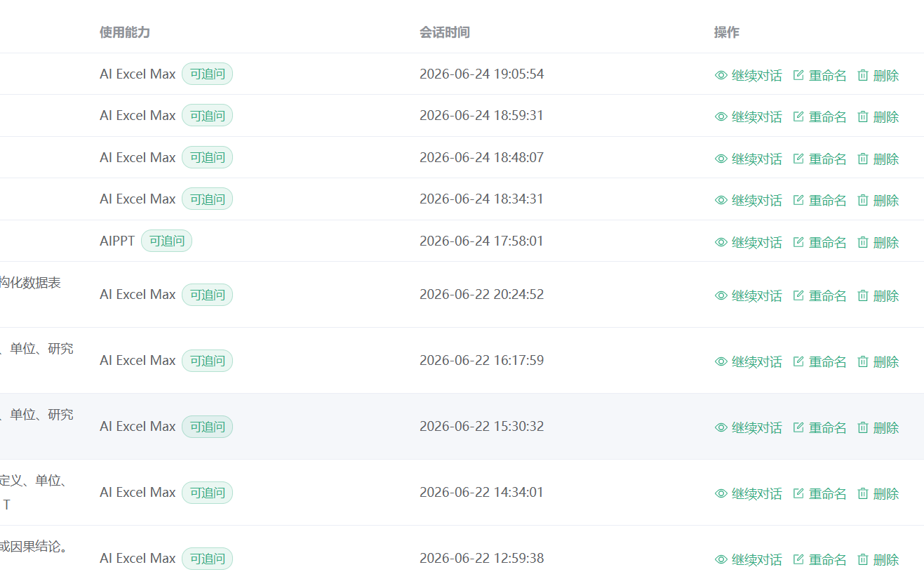Image resolution: width=924 pixels, height=586 pixels.
Task: Choose 重命名 for the 18:34:31 session
Action: (x=819, y=200)
